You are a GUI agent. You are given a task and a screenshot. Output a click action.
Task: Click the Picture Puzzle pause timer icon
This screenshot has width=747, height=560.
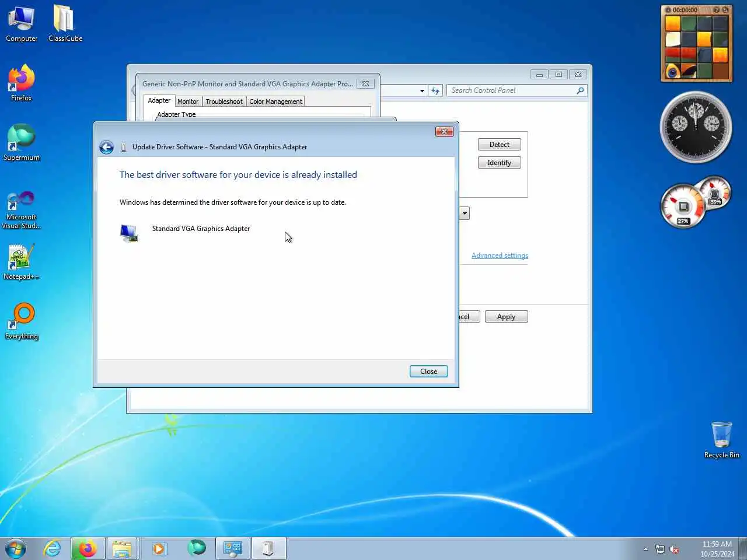[669, 10]
